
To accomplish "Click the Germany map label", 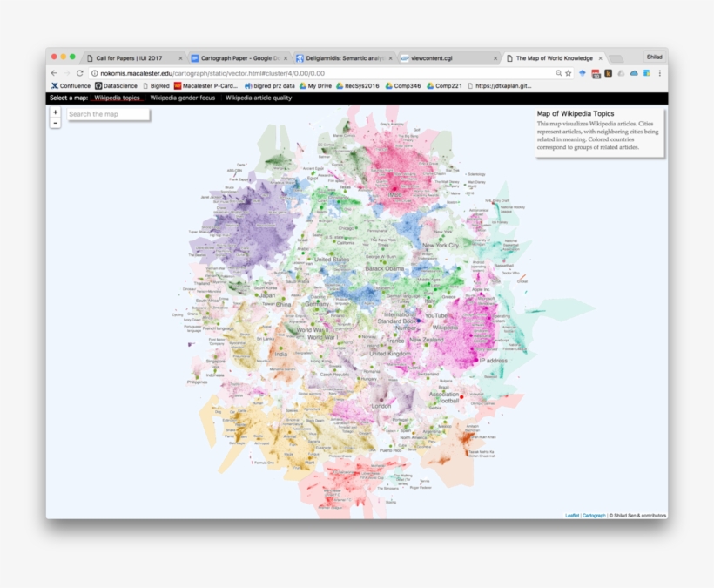I will pyautogui.click(x=317, y=304).
